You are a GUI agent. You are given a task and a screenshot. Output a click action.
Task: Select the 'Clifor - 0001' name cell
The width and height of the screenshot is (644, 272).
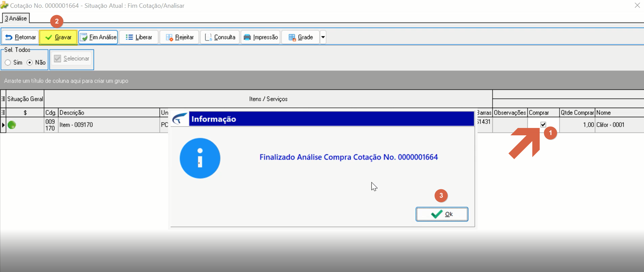click(620, 125)
